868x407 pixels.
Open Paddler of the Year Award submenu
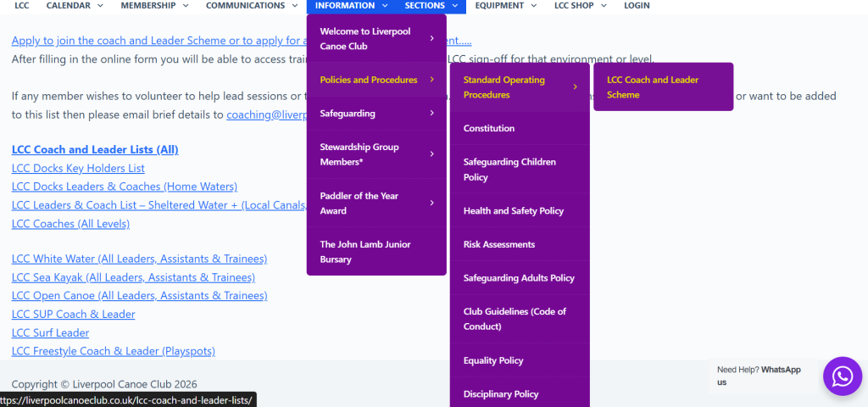[x=376, y=203]
